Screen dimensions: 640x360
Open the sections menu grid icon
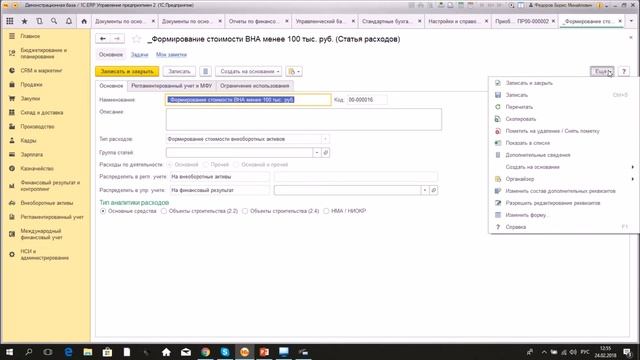tap(10, 21)
